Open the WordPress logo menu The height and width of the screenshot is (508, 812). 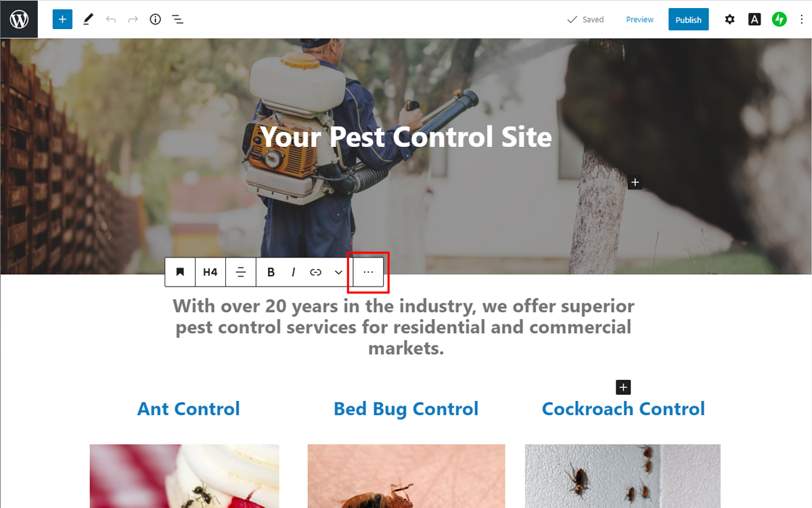click(19, 19)
